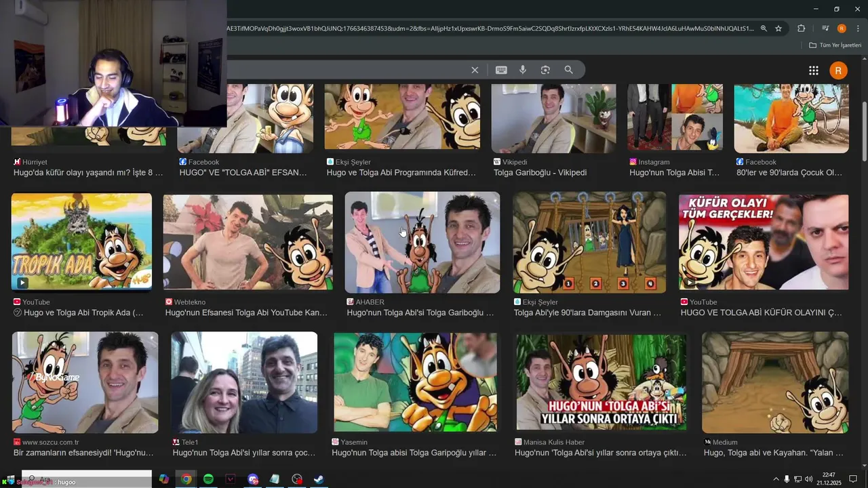Open Discord from the taskbar
868x488 pixels.
pyautogui.click(x=253, y=479)
